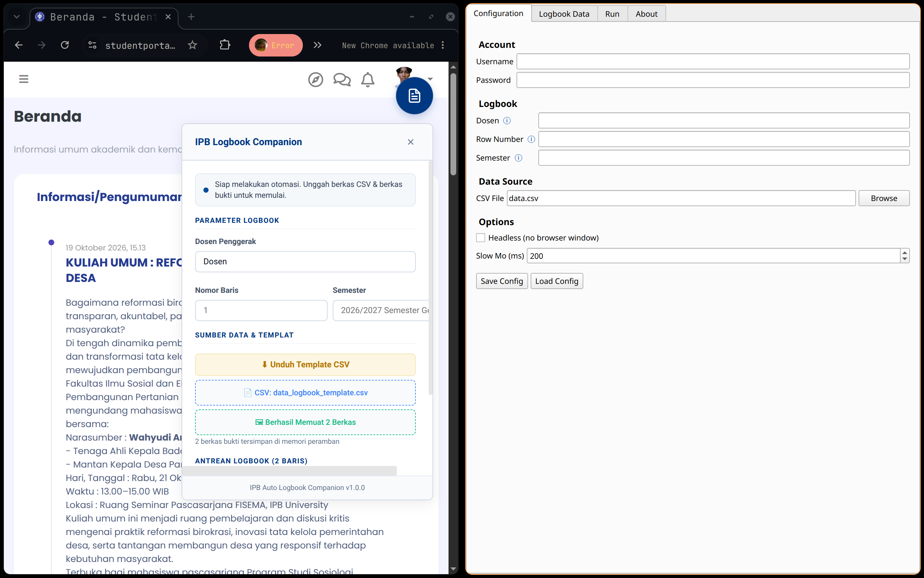Click the Slow Mo (ms) value field
The image size is (924, 578).
tap(713, 256)
